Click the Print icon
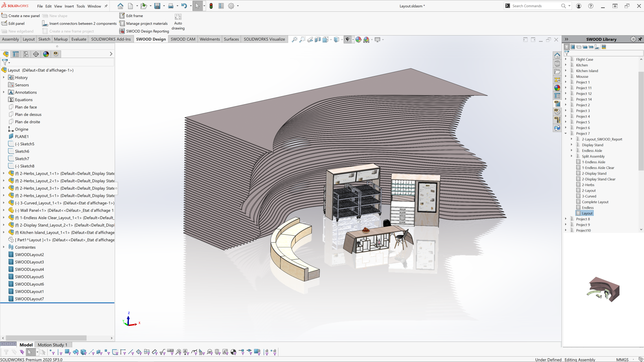The width and height of the screenshot is (644, 362). click(171, 6)
